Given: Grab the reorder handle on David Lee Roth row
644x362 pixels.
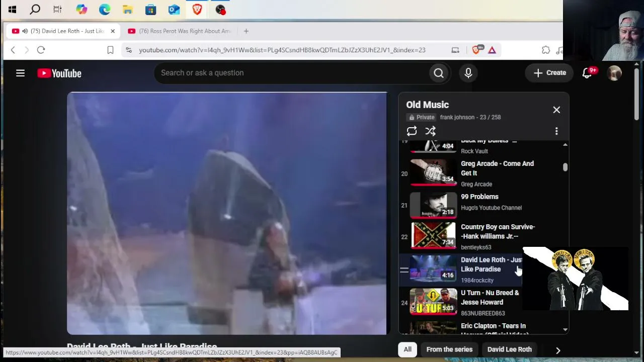Looking at the screenshot, I should coord(404,270).
